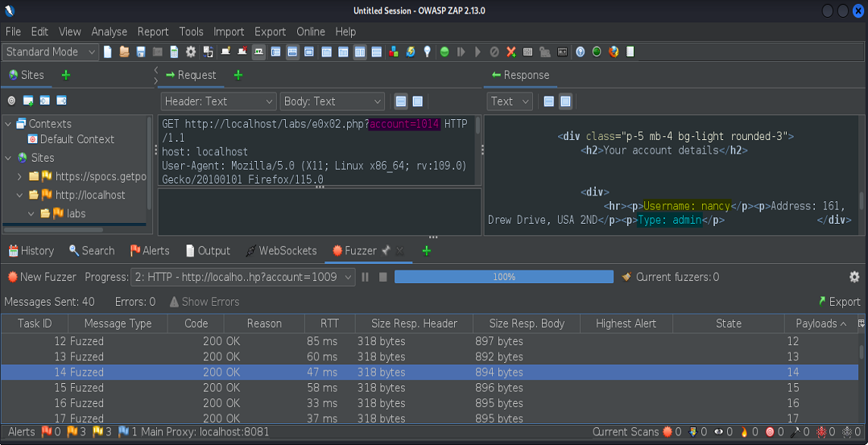
Task: Add custom HTTP breakpoint red X icon
Action: coord(511,52)
